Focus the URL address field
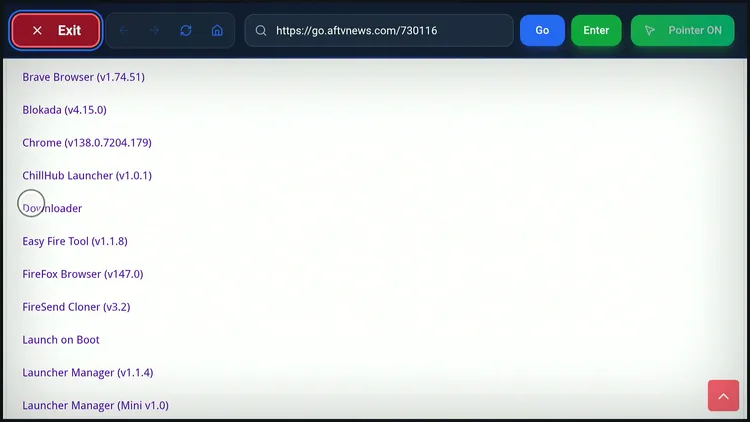Screen dimensions: 750x422 point(379,31)
